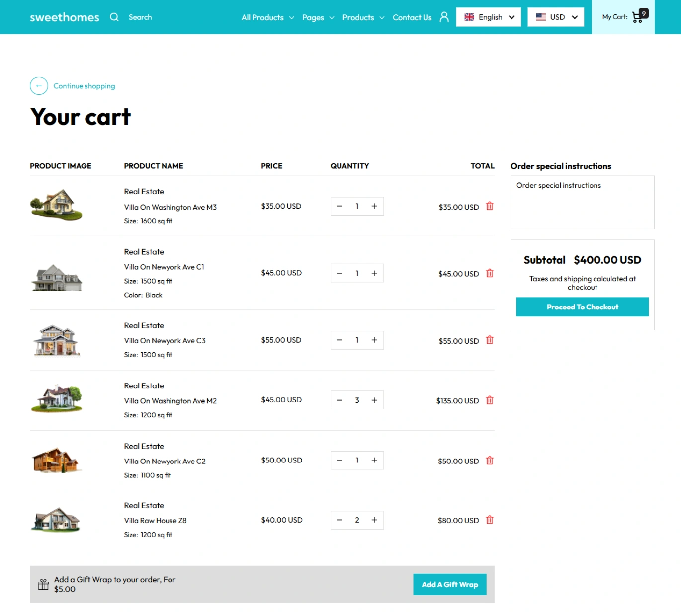Image resolution: width=681 pixels, height=616 pixels.
Task: Click Add A Gift Wrap button
Action: pyautogui.click(x=449, y=585)
